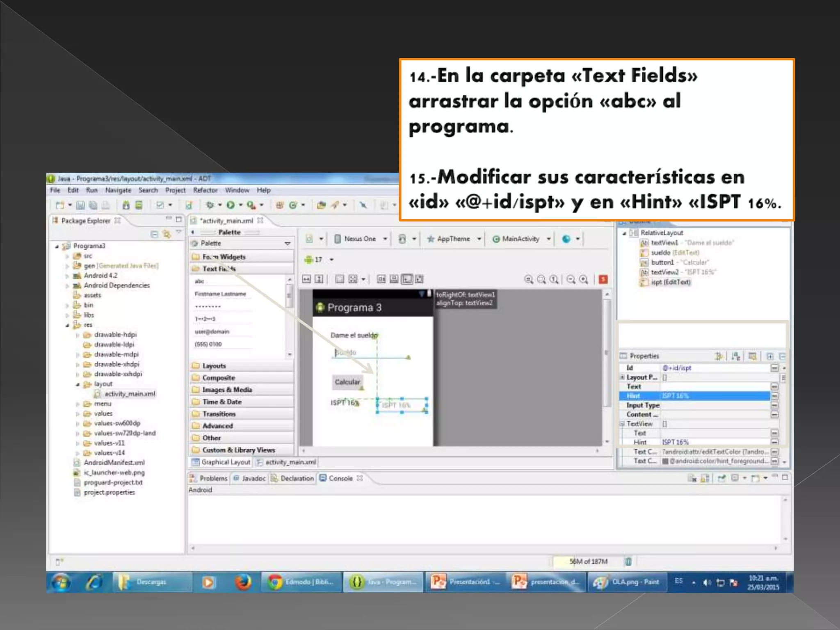This screenshot has width=840, height=630.
Task: Switch to the Problems tab
Action: (208, 478)
